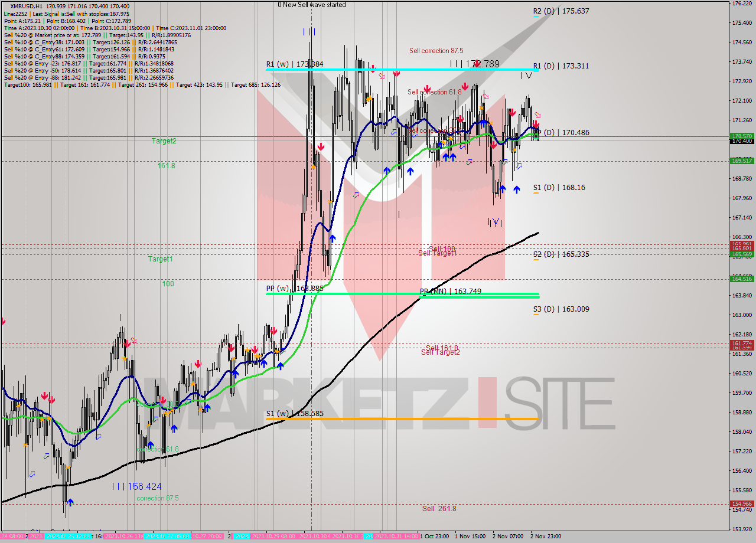Screen dimensions: 756x543
Task: Click the 'R2 (D) | 175.637' pivot label
Action: [561, 11]
